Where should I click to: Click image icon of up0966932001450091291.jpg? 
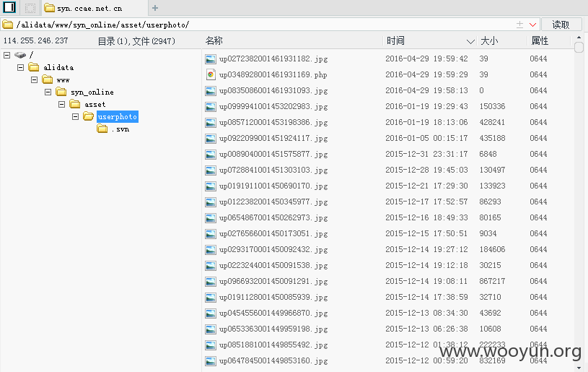click(211, 282)
